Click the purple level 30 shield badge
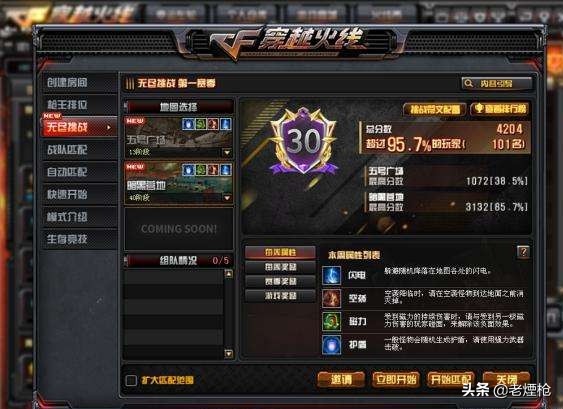 point(304,142)
